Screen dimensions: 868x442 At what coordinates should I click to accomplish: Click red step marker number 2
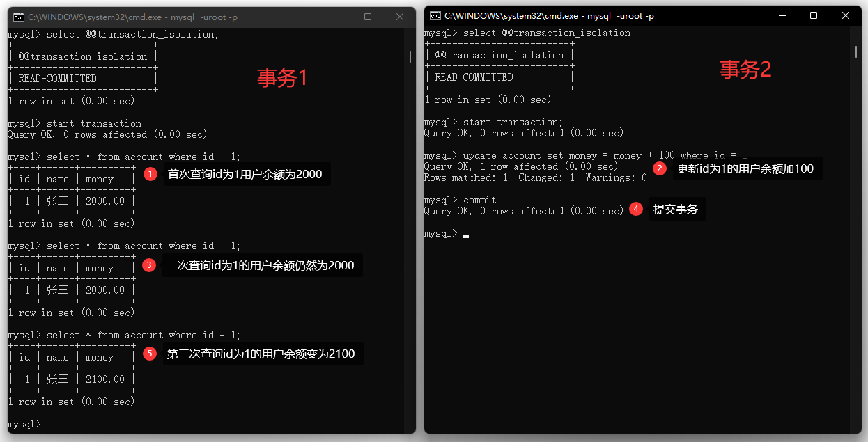point(659,168)
